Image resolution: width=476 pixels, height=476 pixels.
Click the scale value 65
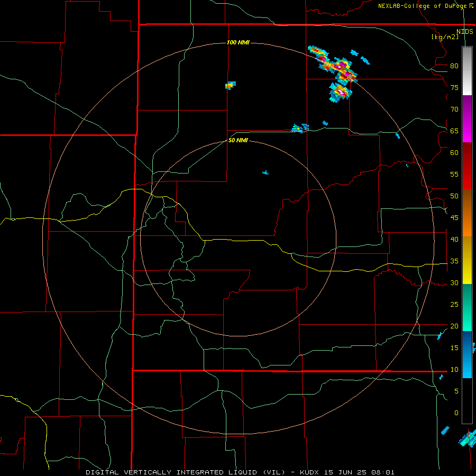[454, 131]
